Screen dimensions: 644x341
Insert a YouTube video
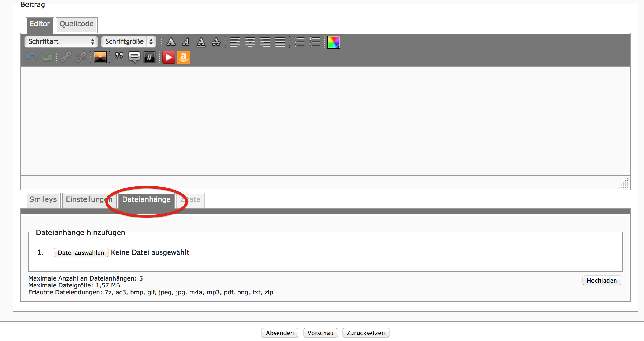(x=169, y=57)
